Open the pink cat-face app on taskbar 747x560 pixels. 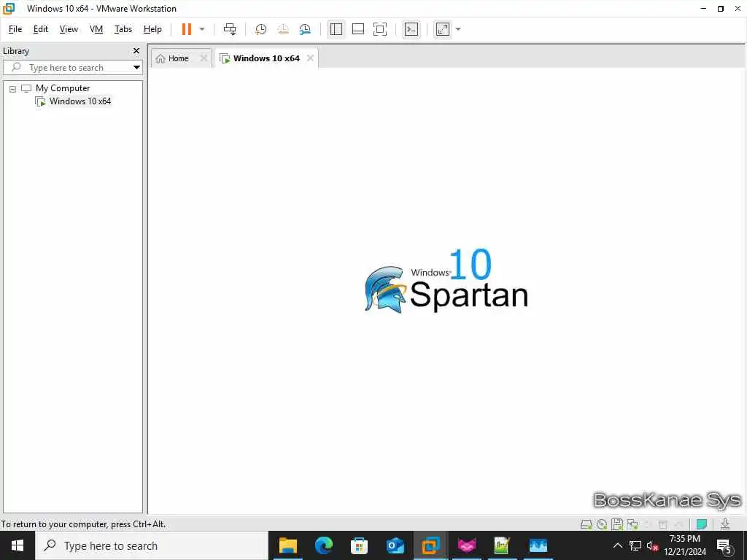(x=466, y=545)
